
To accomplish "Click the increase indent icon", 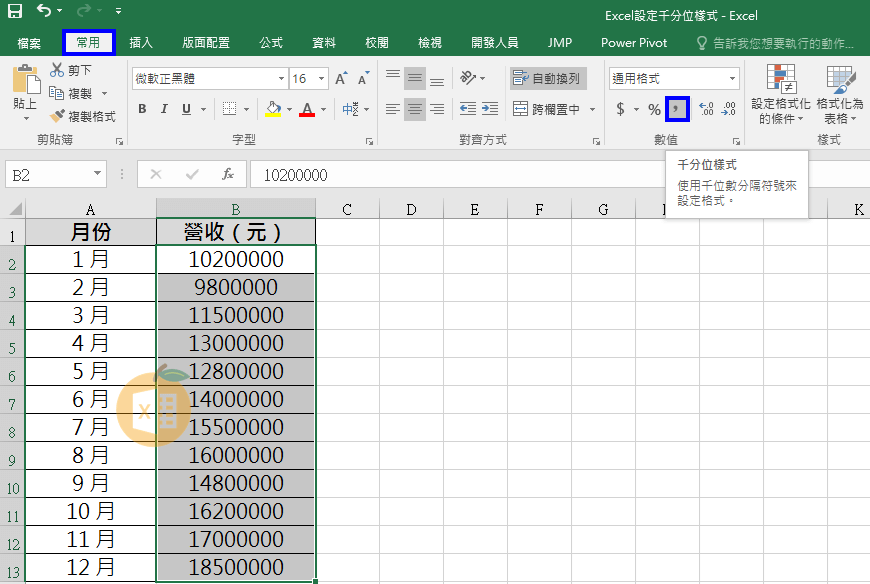I will pos(490,109).
